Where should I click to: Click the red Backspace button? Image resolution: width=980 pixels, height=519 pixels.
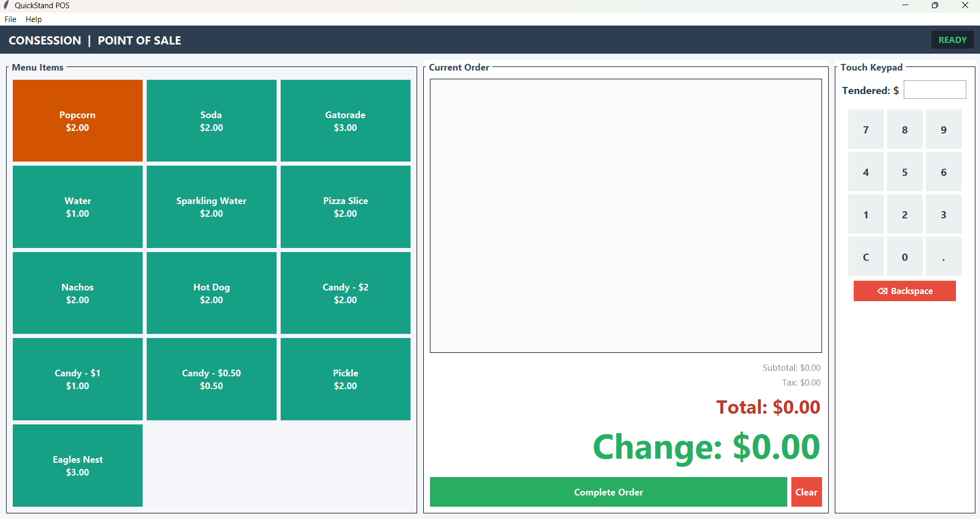905,291
